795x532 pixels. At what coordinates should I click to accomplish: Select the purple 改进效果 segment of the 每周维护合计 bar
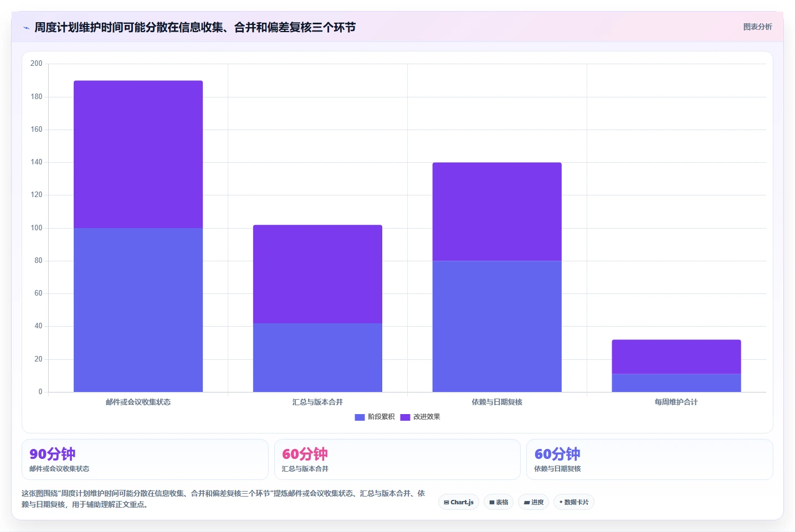(676, 357)
